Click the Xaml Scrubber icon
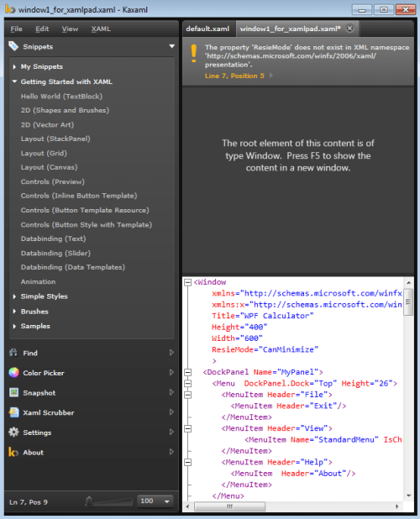Image resolution: width=420 pixels, height=519 pixels. coord(13,412)
